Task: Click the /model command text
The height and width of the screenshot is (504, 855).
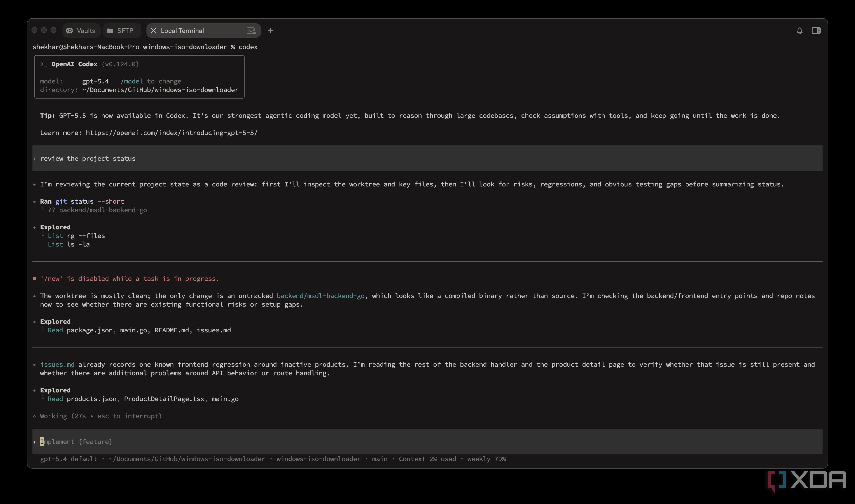Action: coord(132,81)
